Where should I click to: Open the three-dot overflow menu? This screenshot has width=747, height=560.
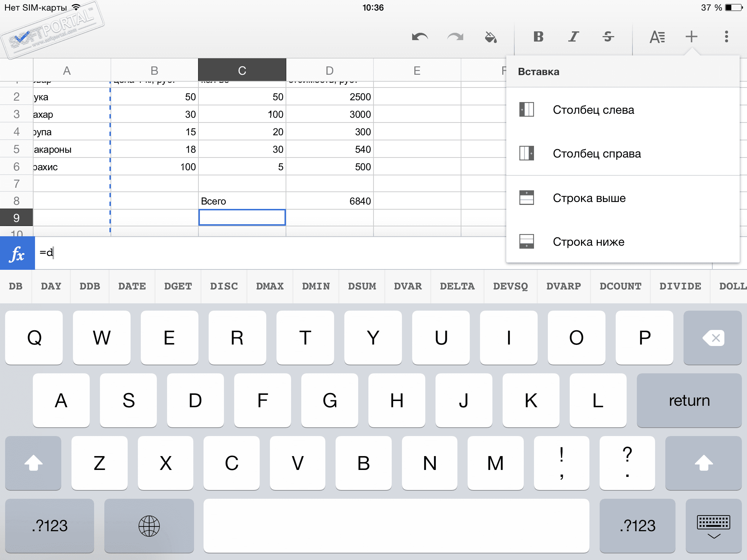[726, 37]
